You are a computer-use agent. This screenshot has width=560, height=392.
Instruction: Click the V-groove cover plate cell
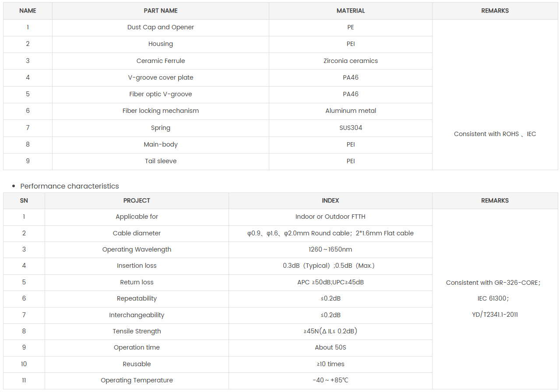point(161,77)
